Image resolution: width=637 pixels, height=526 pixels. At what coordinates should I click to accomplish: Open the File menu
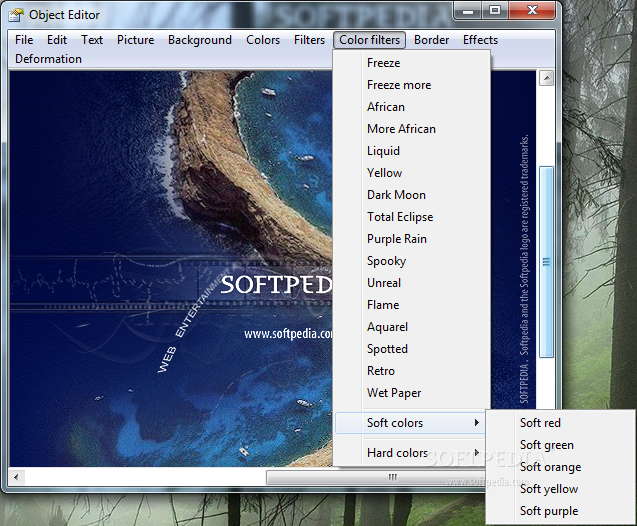(x=24, y=40)
